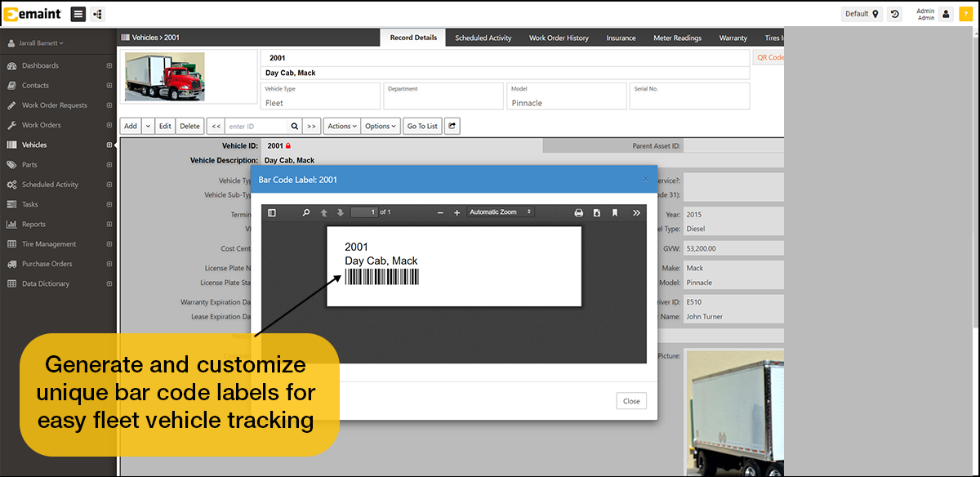Open find-in-document magnifier in PDF viewer
The height and width of the screenshot is (477, 980).
306,212
